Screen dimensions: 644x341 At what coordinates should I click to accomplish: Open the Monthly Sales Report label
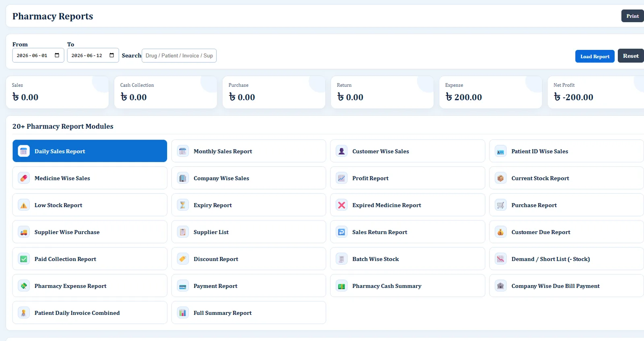point(223,151)
